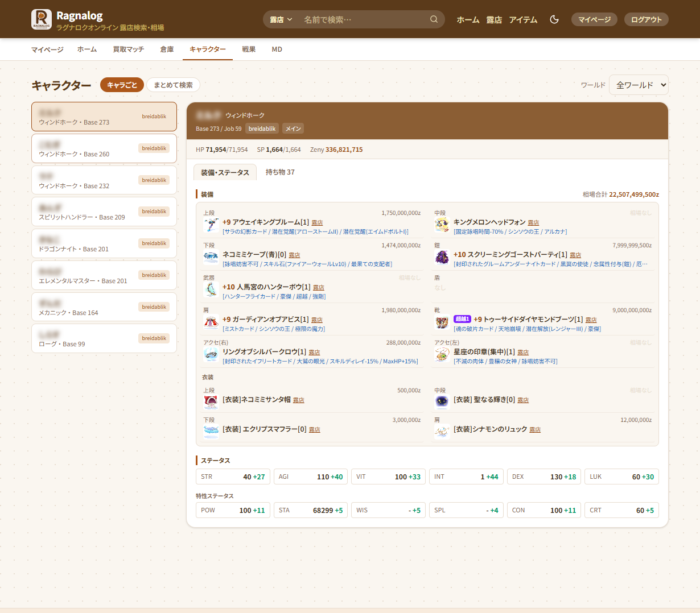Viewport: 700px width, 613px height.
Task: Open 露店 link beside ネコミミケープ(青)
Action: (x=294, y=255)
